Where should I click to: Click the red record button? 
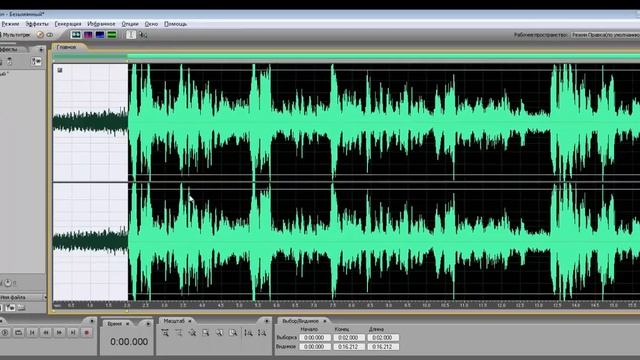(x=86, y=333)
